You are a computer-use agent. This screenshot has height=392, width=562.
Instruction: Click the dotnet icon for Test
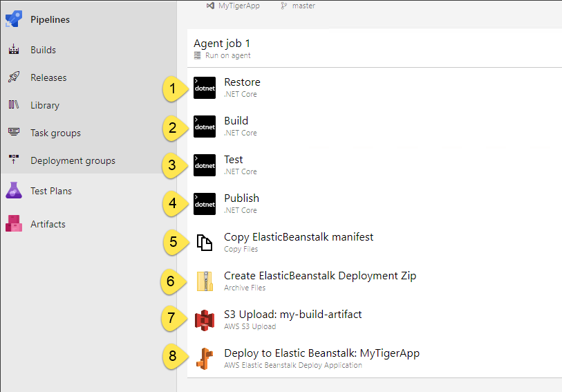[205, 165]
